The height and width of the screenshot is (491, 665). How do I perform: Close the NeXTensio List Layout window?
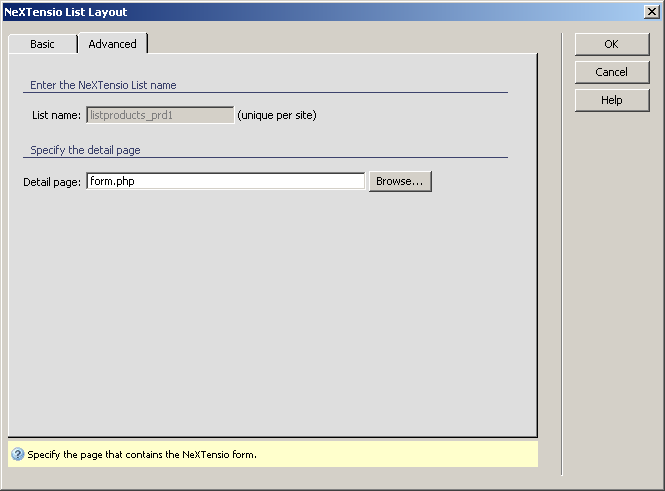click(x=651, y=12)
